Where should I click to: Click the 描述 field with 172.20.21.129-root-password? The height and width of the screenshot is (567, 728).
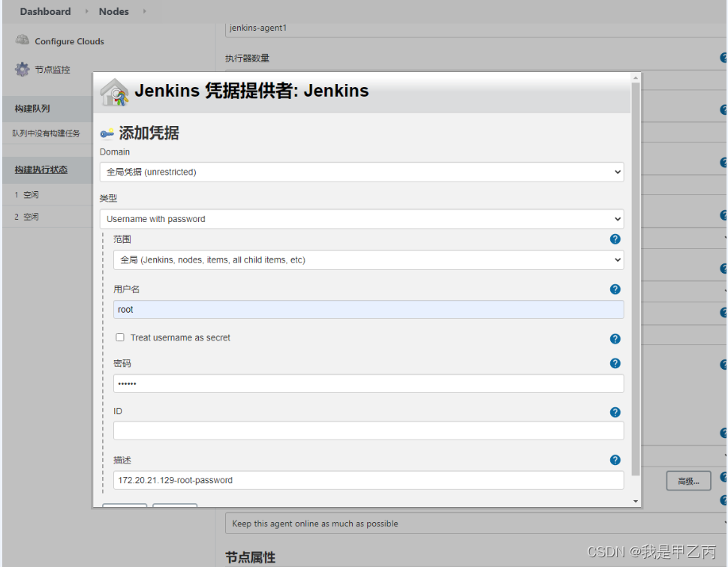[369, 480]
